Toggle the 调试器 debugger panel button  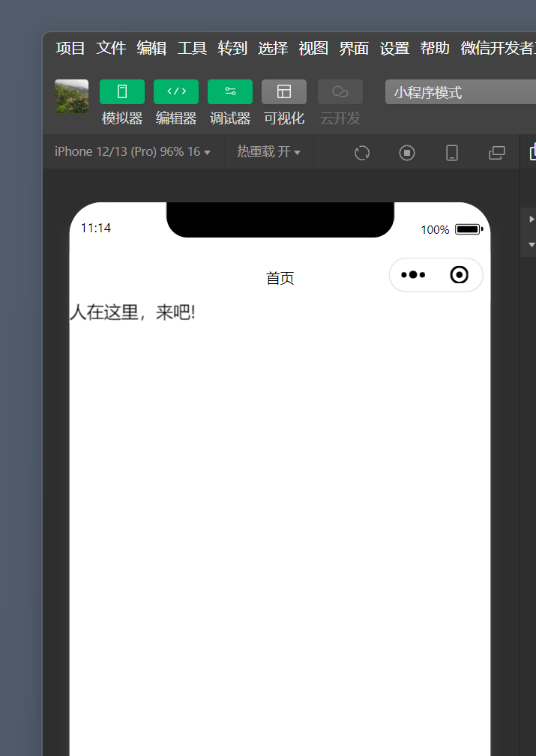(230, 91)
